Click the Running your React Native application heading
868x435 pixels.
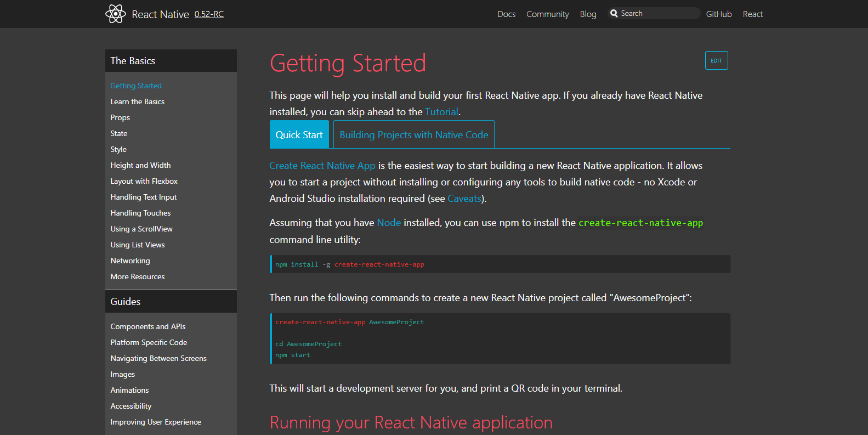pyautogui.click(x=411, y=422)
